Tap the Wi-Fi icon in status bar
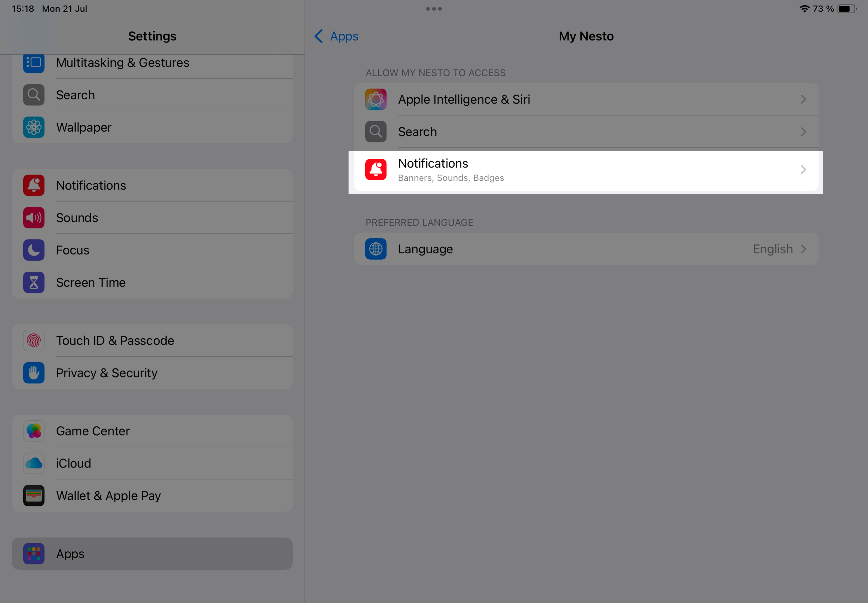This screenshot has width=868, height=603. [805, 8]
